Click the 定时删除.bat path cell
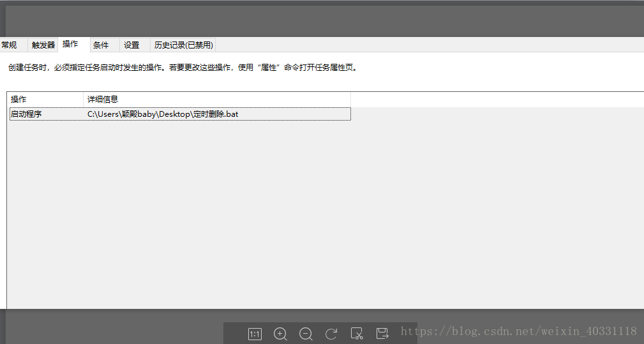The image size is (644, 344). [x=163, y=114]
